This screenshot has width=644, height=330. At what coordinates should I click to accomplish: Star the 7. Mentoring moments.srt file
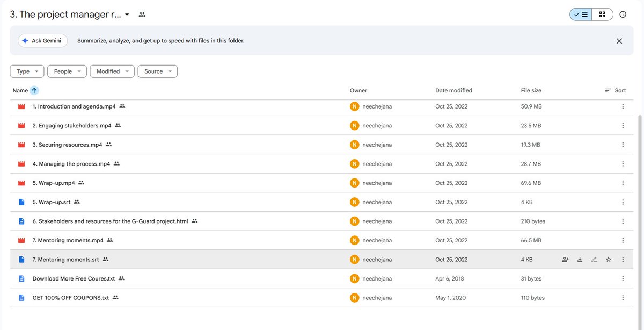tap(609, 260)
